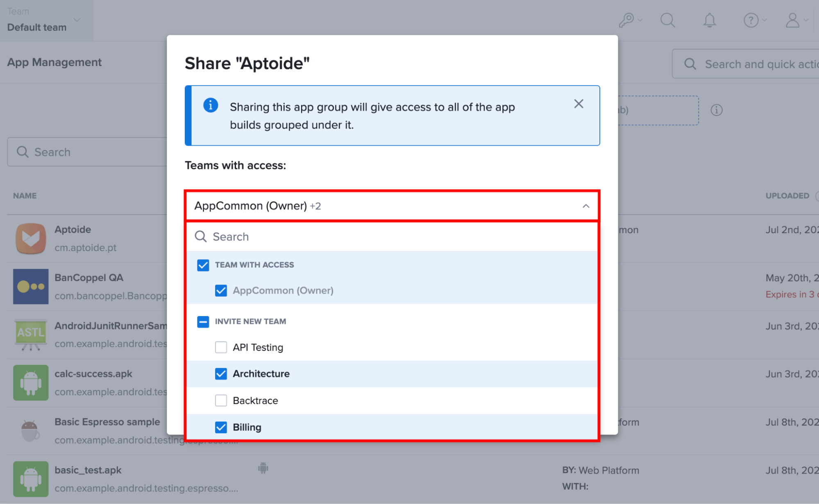Click the calc-success.apk Android icon
Viewport: 819px width, 504px height.
(x=31, y=383)
